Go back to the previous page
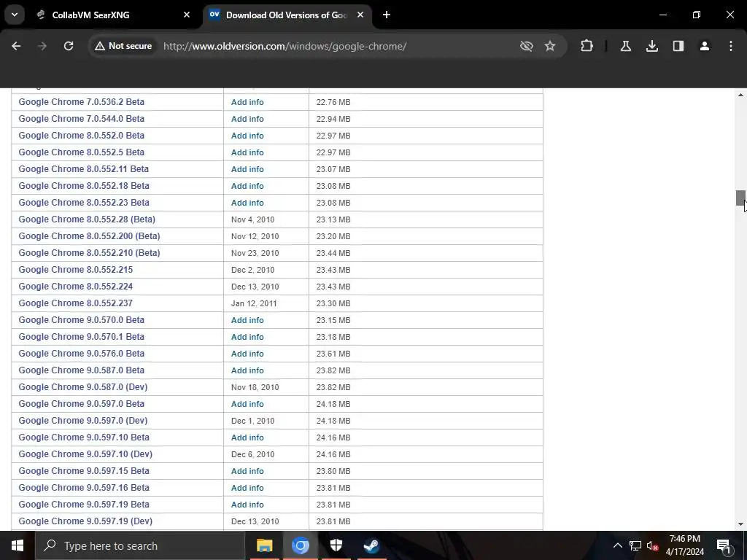747x560 pixels. point(16,46)
